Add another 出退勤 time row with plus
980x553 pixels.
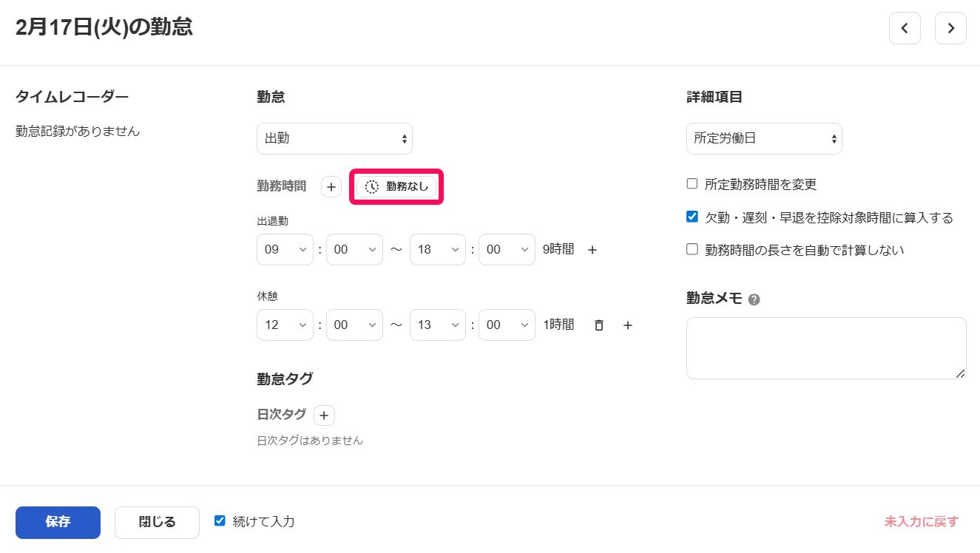pyautogui.click(x=592, y=250)
